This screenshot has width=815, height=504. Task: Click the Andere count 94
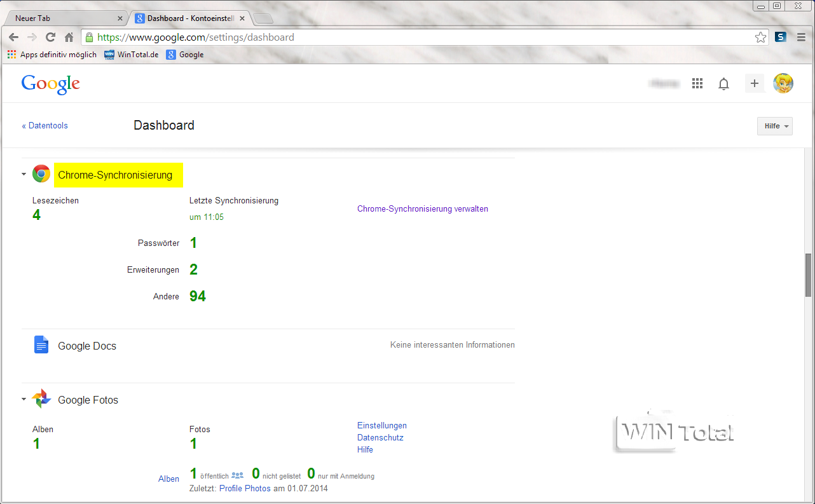[198, 296]
